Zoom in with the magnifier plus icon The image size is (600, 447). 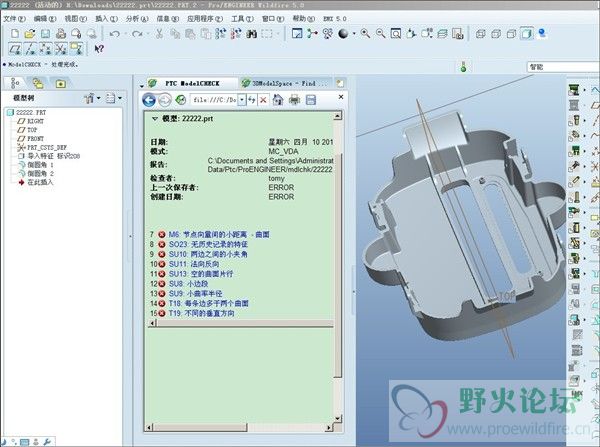[x=365, y=34]
